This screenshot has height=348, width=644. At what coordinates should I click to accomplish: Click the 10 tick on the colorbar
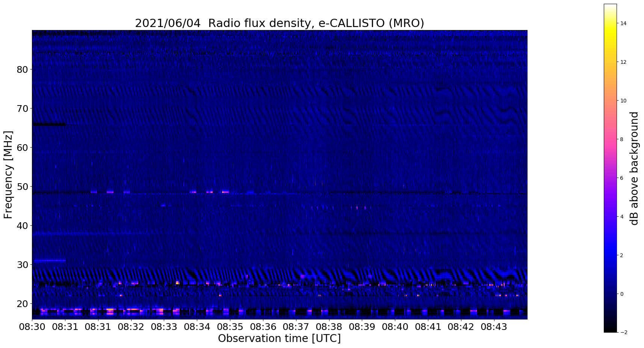[623, 101]
